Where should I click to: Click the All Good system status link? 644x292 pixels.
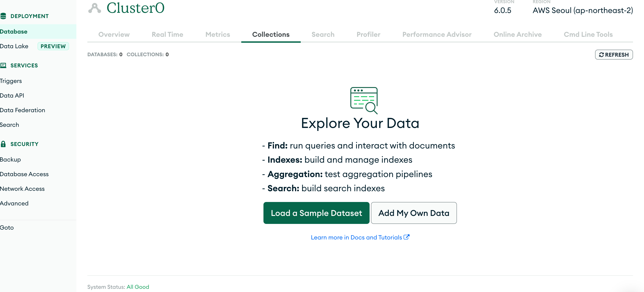point(138,287)
